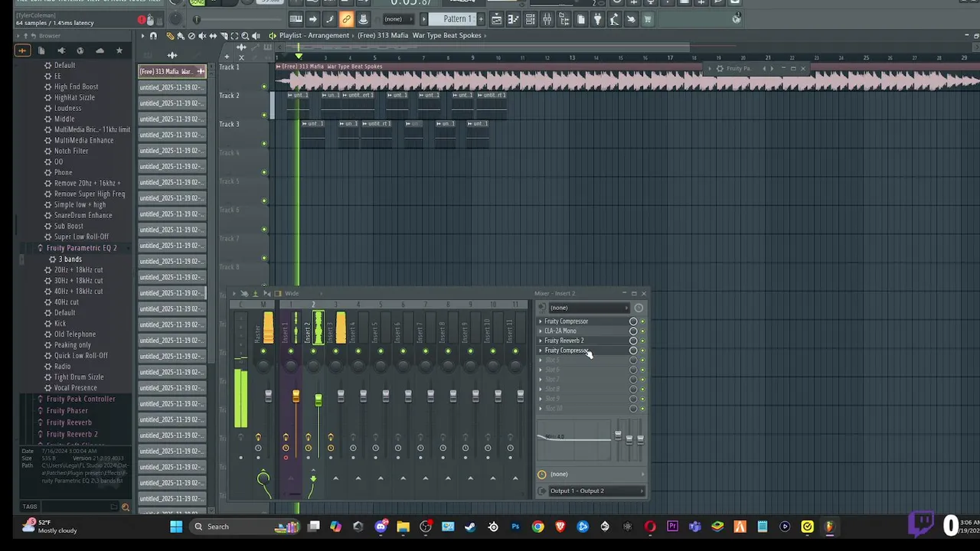Click the pattern add plus button
Viewport: 980px width, 551px height.
pos(481,19)
